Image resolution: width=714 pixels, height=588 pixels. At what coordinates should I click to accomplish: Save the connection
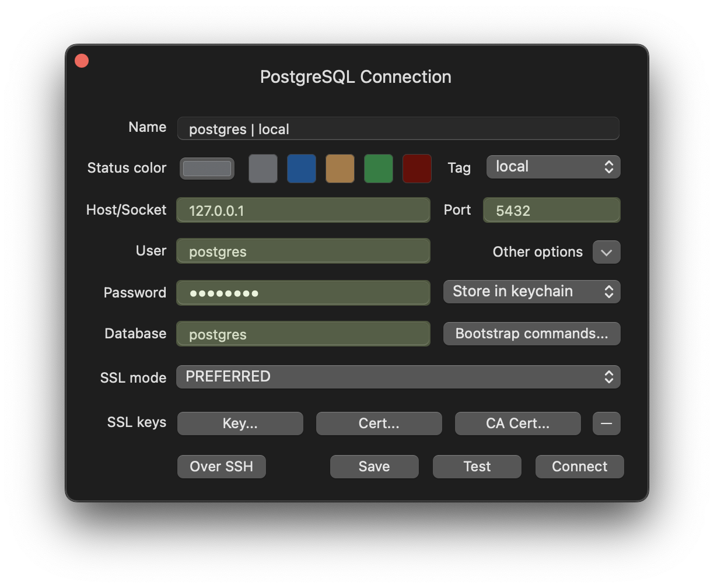click(x=374, y=467)
